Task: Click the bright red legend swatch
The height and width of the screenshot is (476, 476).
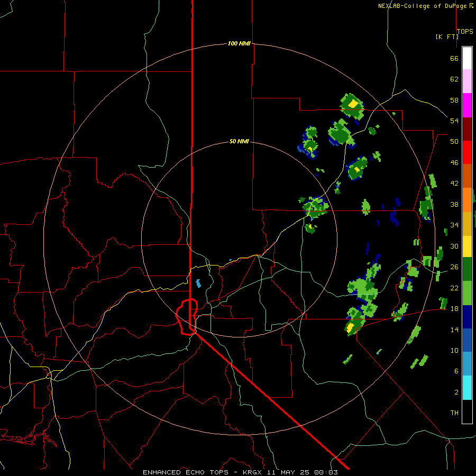Action: click(x=467, y=152)
